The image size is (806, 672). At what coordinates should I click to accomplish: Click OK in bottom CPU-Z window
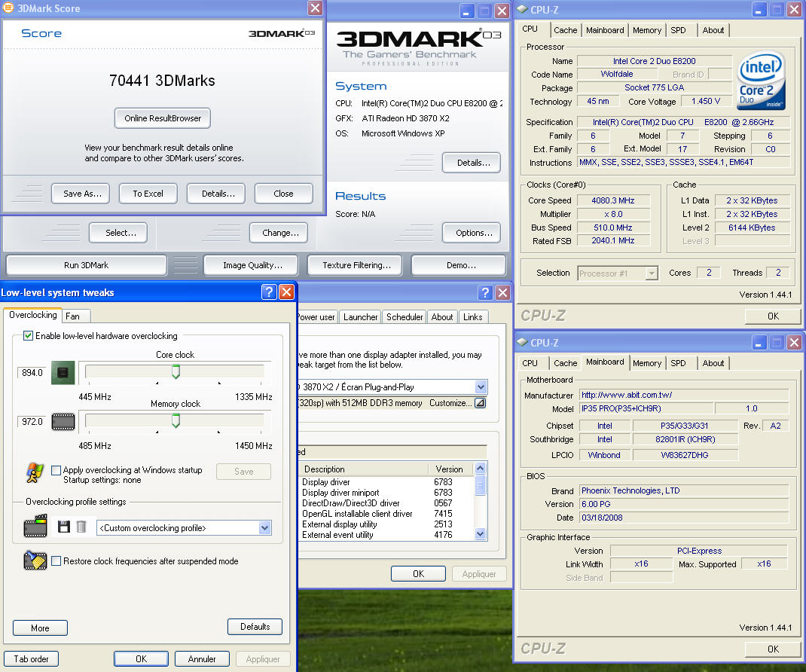coord(773,649)
